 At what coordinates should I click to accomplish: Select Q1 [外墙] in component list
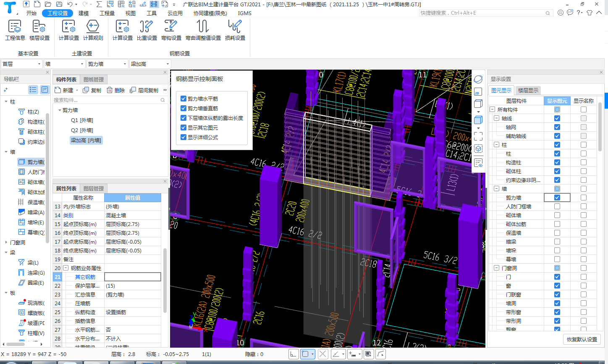click(82, 120)
